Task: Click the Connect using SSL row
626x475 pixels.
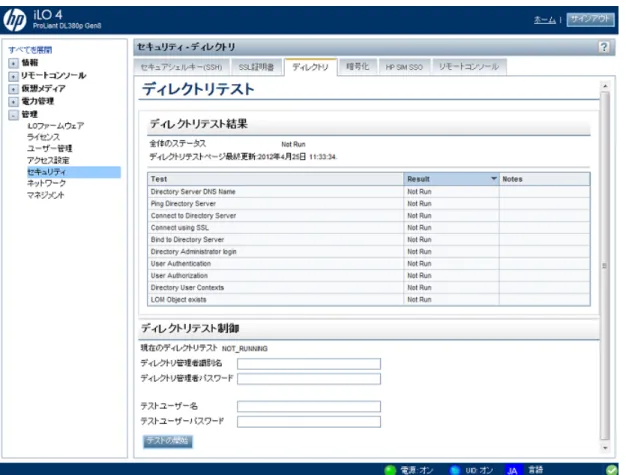Action: click(368, 228)
